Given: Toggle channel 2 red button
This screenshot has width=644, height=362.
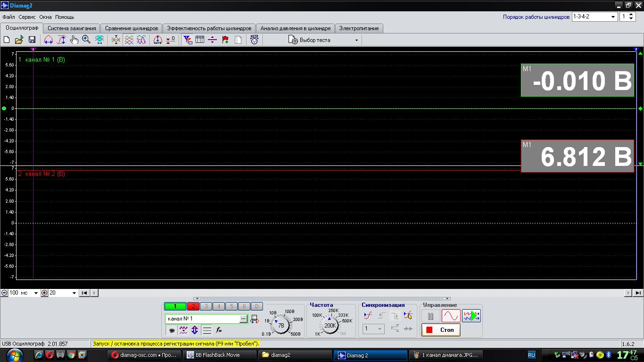Looking at the screenshot, I should [x=193, y=306].
